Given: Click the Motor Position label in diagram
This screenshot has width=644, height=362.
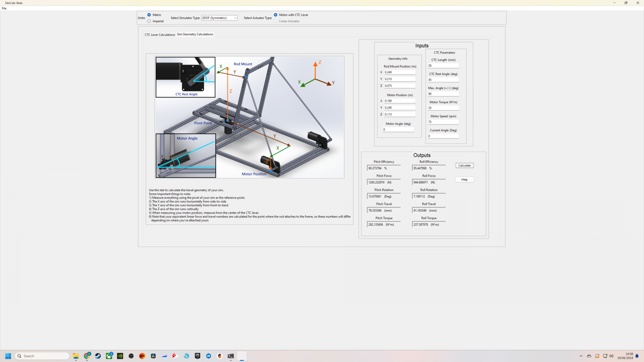Looking at the screenshot, I should click(254, 174).
